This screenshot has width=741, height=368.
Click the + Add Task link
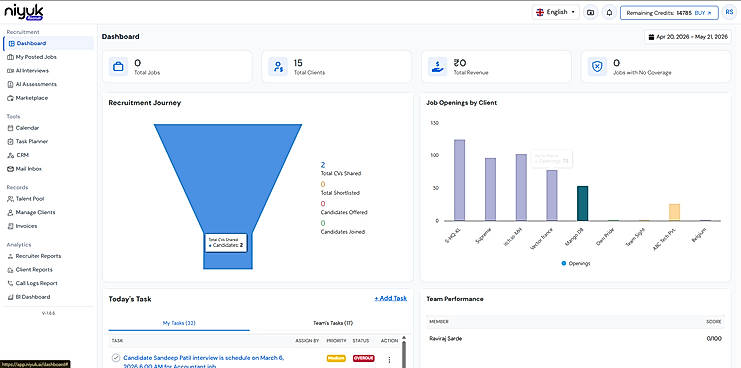point(390,299)
